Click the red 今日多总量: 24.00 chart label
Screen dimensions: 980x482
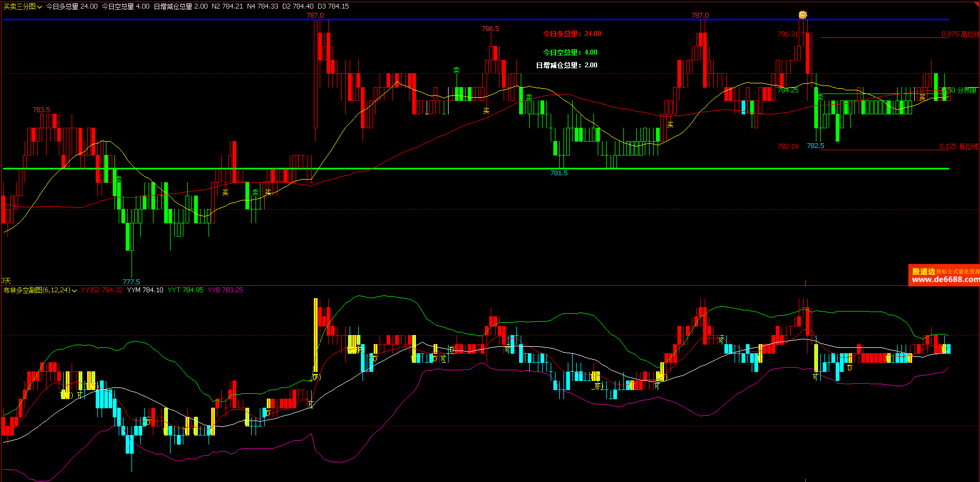[572, 34]
